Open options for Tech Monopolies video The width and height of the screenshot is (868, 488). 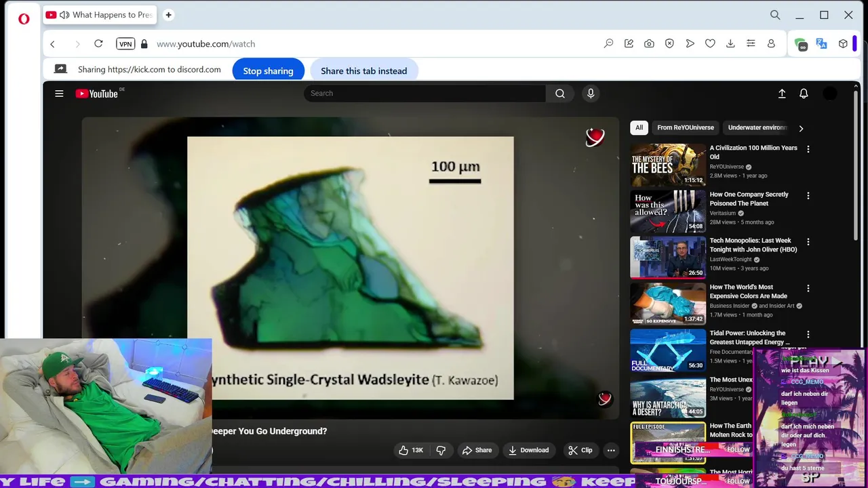click(808, 242)
